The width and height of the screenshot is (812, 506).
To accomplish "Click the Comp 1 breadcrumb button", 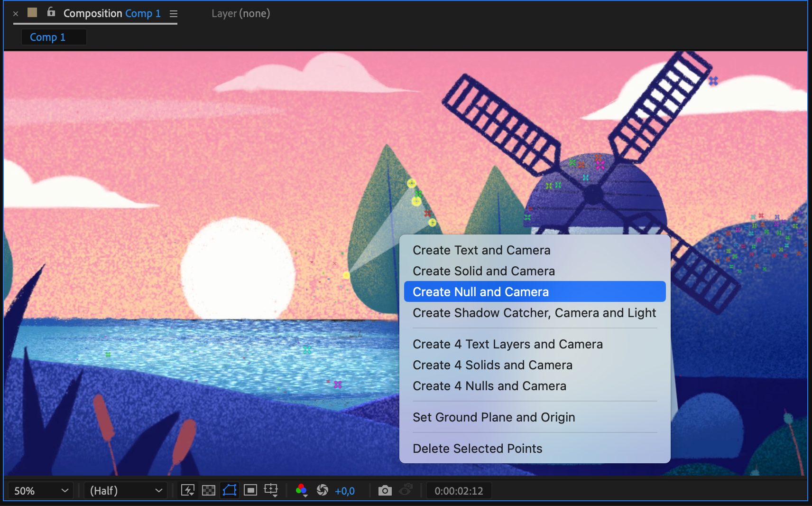I will 48,37.
